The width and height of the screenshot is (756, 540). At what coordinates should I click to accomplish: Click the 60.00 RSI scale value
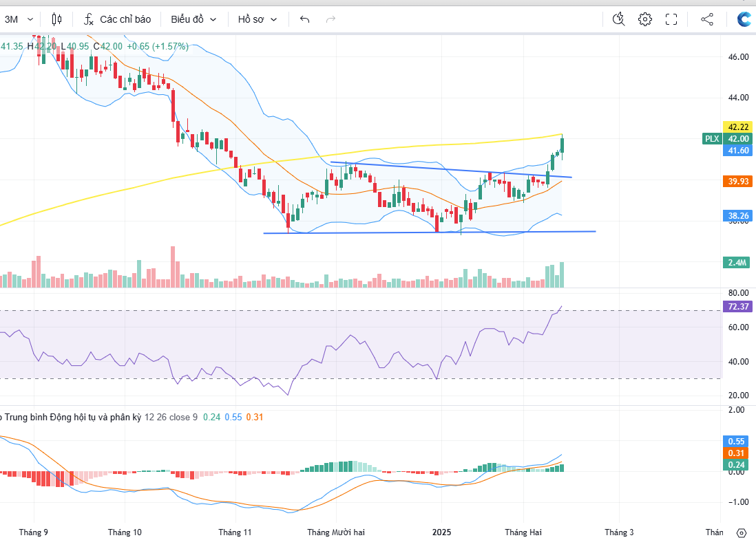pyautogui.click(x=738, y=327)
